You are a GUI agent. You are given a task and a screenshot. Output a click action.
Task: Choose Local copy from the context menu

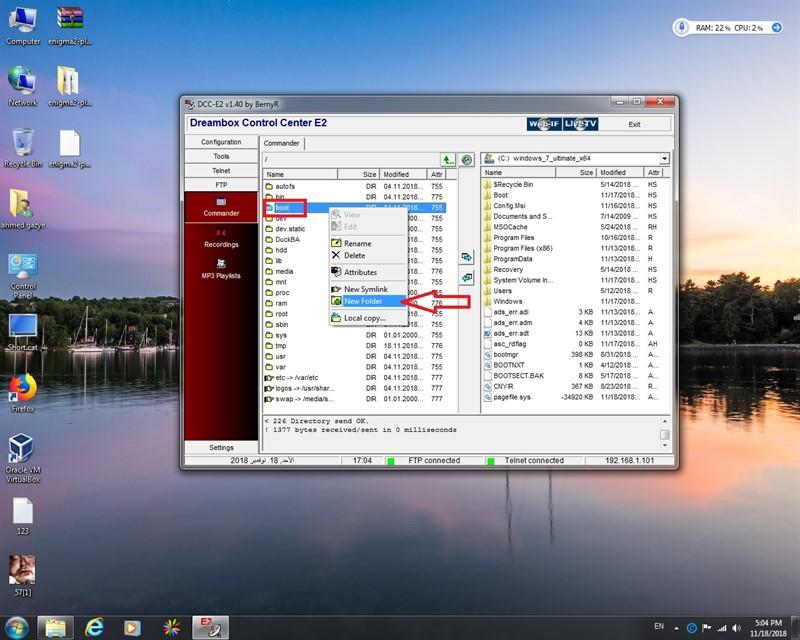pos(368,318)
